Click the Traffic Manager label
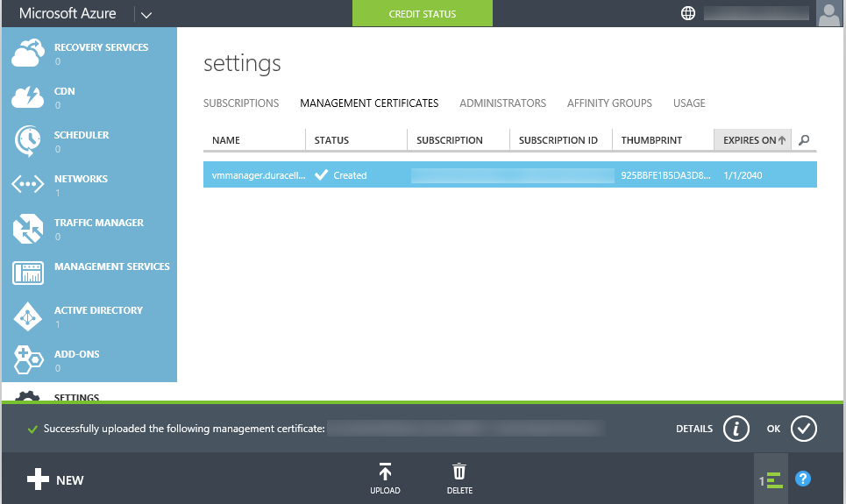The width and height of the screenshot is (846, 504). 99,223
